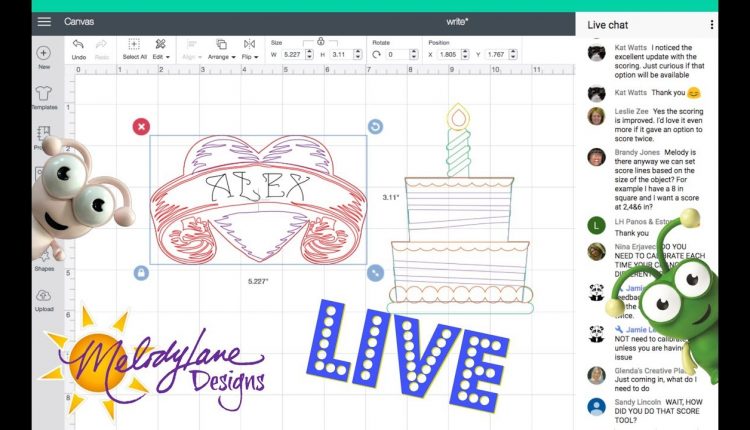Toggle the size aspect-ratio lock icon
The height and width of the screenshot is (430, 750).
point(321,42)
